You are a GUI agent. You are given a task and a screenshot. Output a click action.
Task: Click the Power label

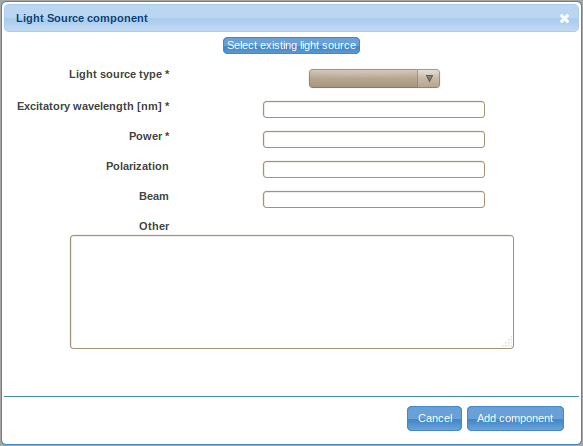point(149,136)
